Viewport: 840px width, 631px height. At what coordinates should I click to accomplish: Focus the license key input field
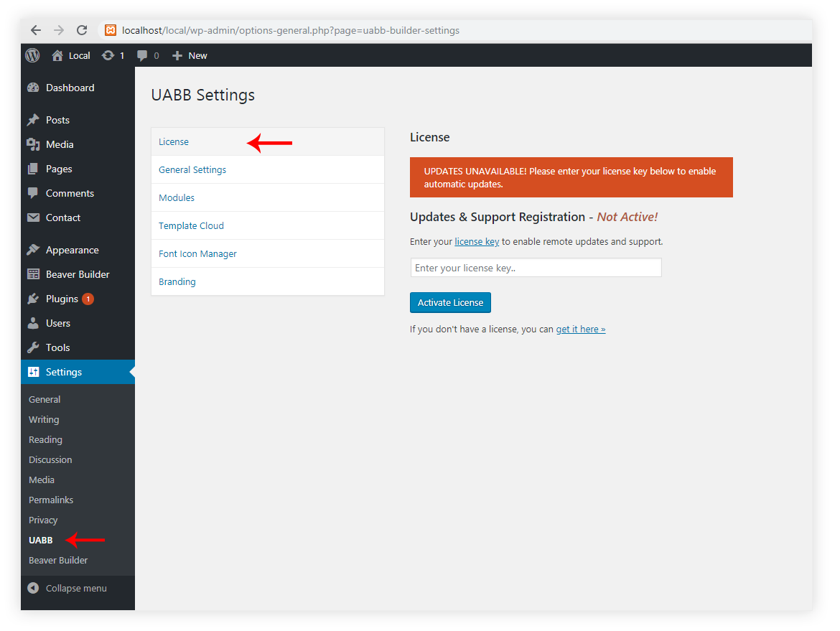(536, 268)
